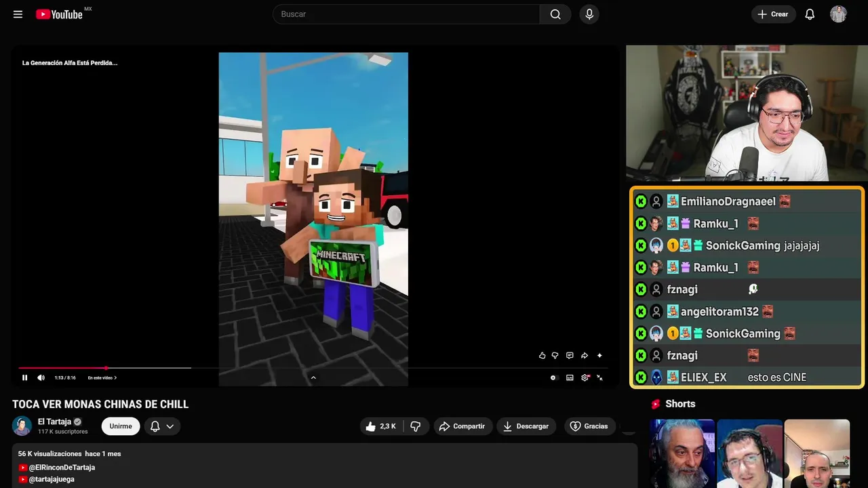Like the video from player overlay
The height and width of the screenshot is (488, 868).
(542, 355)
